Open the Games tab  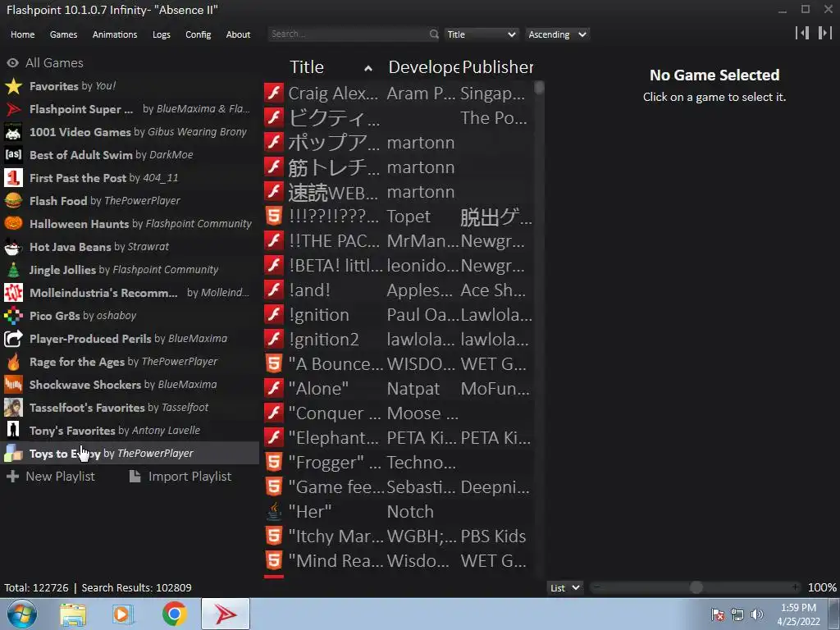point(63,34)
